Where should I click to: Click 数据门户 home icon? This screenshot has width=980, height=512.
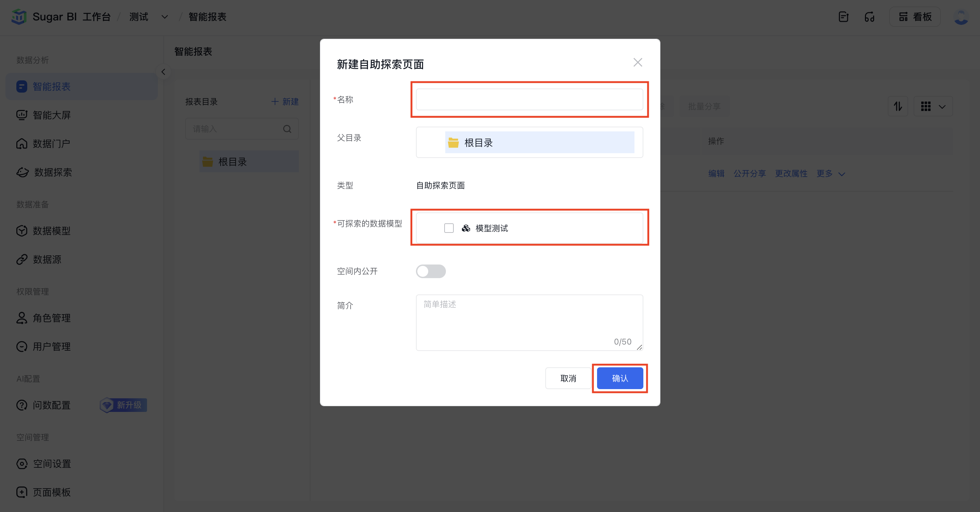[x=22, y=143]
